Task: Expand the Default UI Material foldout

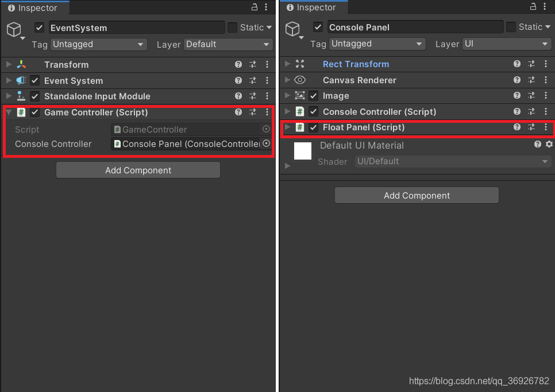Action: [x=287, y=165]
